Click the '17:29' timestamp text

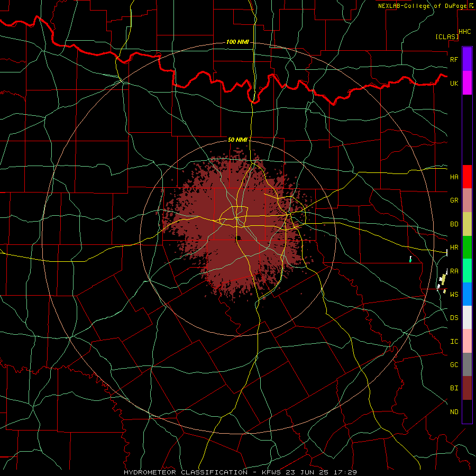[346, 472]
